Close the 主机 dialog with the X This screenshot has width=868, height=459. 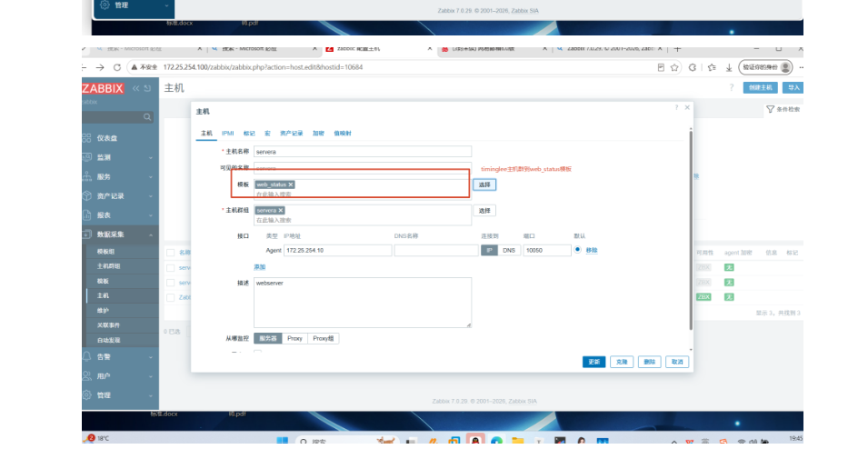[x=687, y=107]
